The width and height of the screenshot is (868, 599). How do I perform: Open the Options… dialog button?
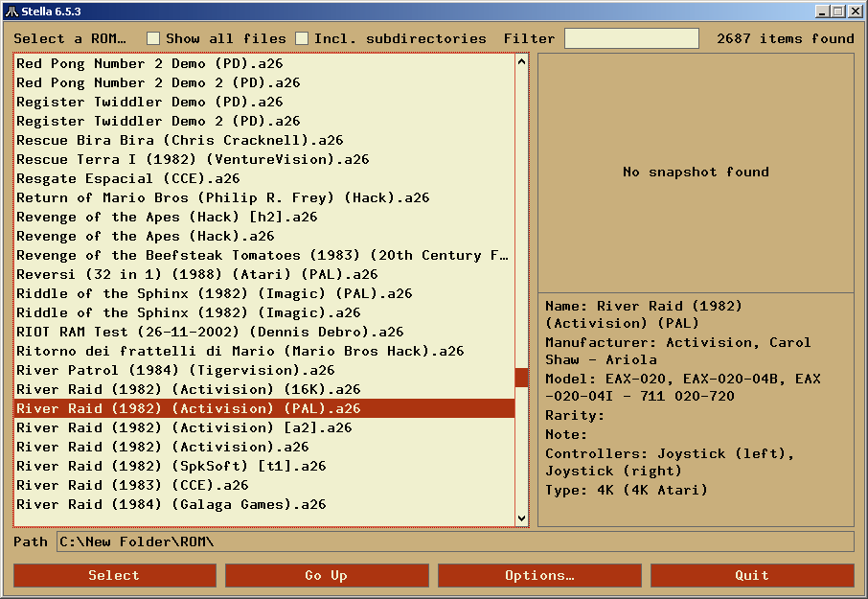(539, 575)
